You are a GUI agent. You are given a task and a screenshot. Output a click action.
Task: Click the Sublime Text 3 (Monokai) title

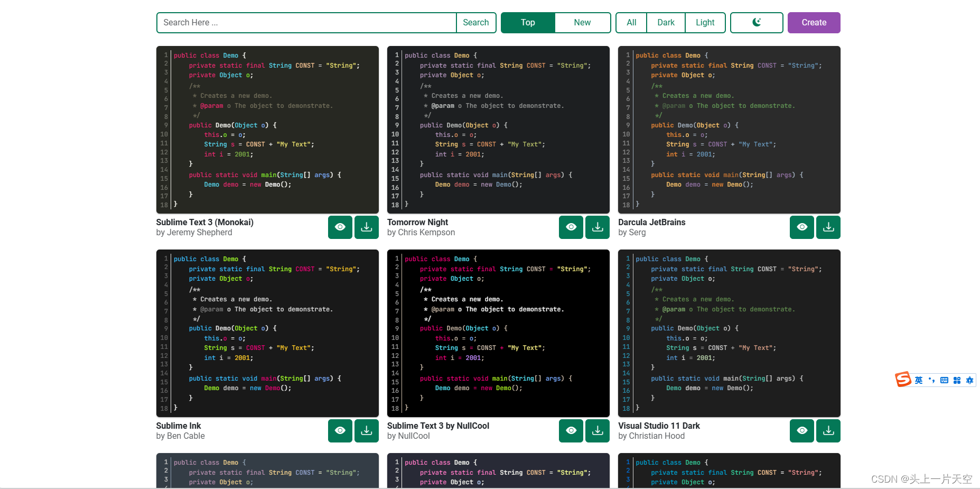coord(205,223)
